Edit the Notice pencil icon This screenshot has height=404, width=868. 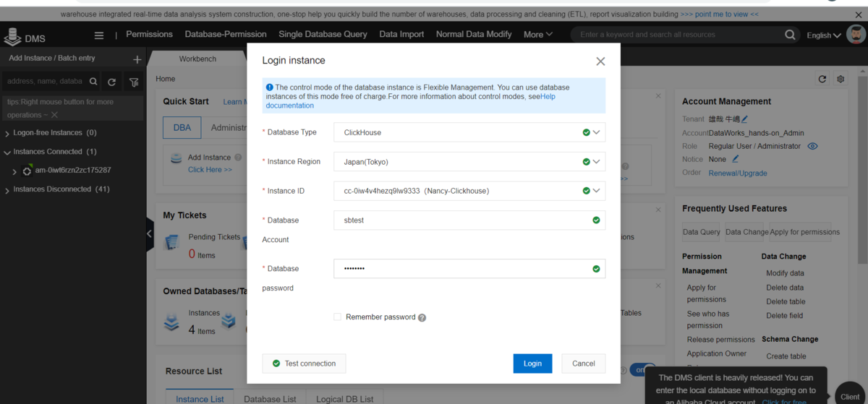(x=736, y=159)
